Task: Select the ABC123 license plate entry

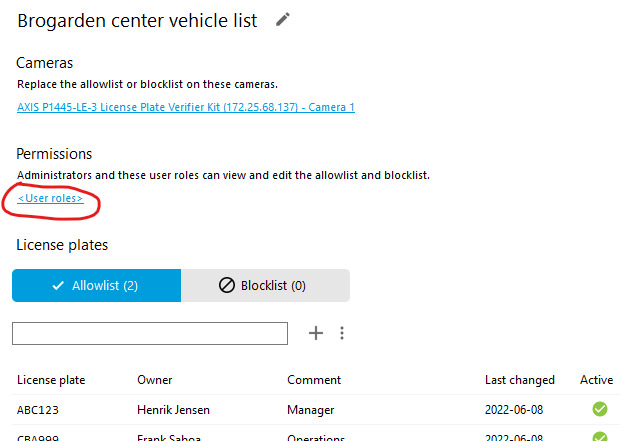Action: pos(38,410)
